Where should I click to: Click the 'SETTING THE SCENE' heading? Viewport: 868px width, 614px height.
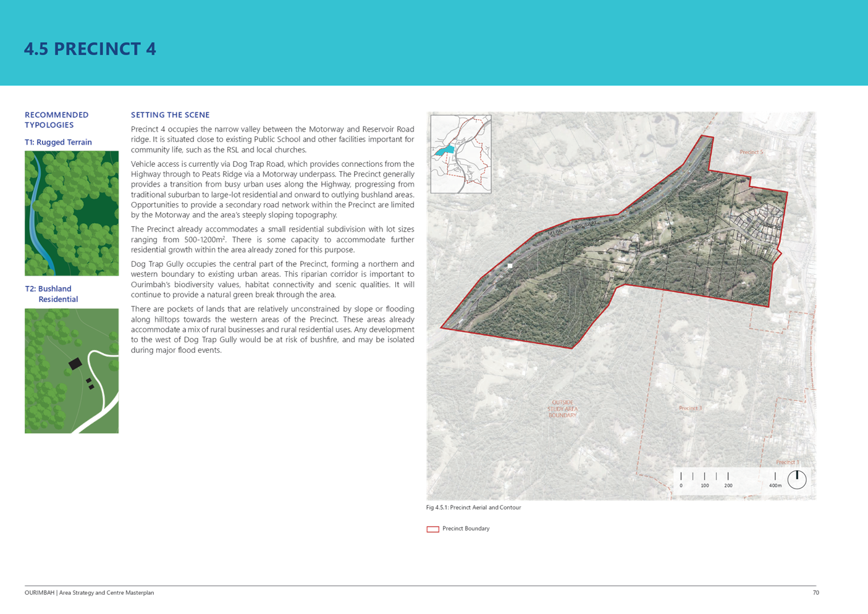click(171, 115)
